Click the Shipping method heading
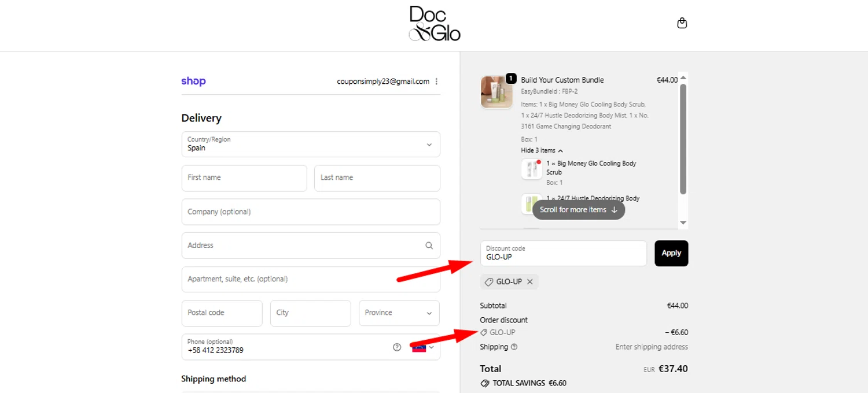This screenshot has height=393, width=868. coord(214,379)
